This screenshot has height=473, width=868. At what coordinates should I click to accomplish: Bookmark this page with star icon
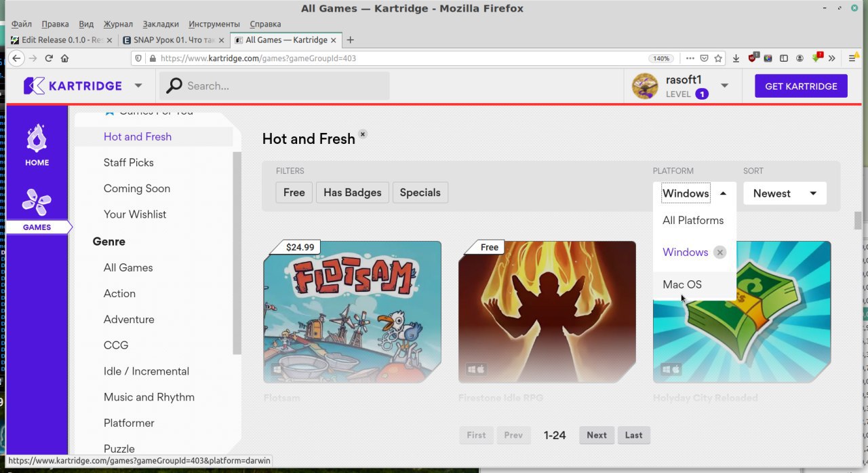point(718,58)
